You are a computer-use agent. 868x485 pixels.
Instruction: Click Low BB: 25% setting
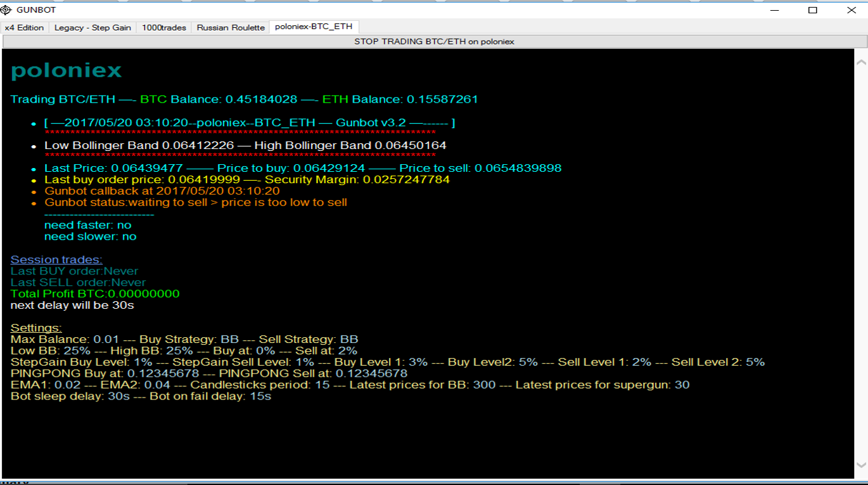coord(50,351)
